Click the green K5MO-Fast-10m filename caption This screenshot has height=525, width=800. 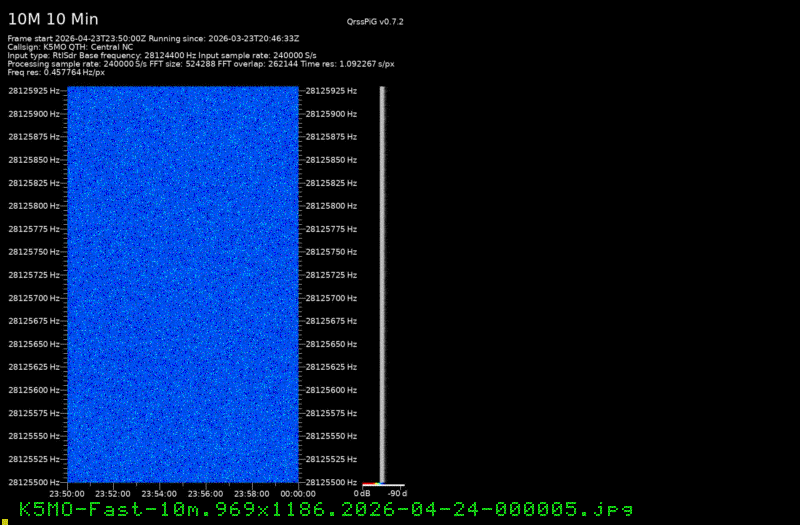coord(326,509)
